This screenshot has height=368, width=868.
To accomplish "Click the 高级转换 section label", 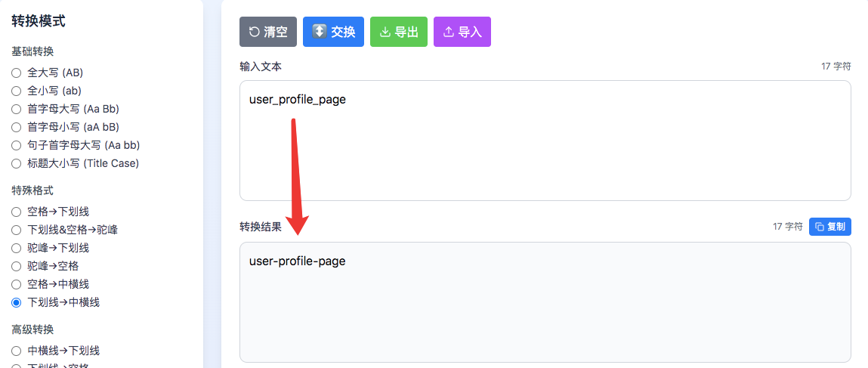I will click(32, 329).
